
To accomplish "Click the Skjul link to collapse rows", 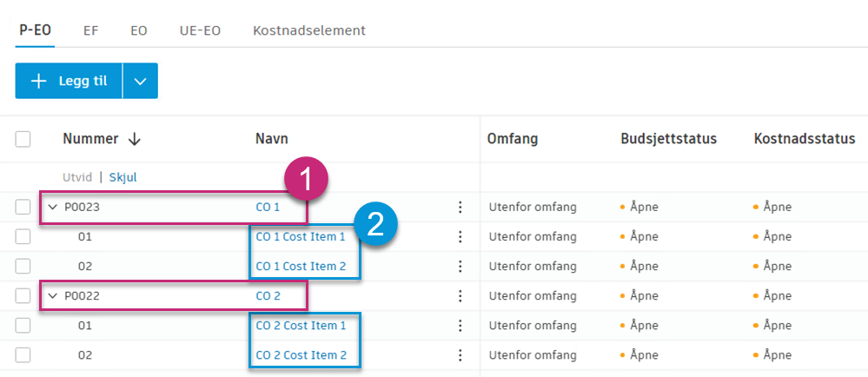I will coord(123,177).
